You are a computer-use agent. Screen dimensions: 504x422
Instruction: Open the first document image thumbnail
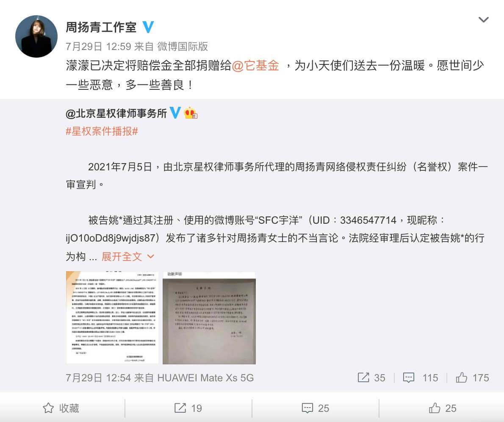click(112, 318)
